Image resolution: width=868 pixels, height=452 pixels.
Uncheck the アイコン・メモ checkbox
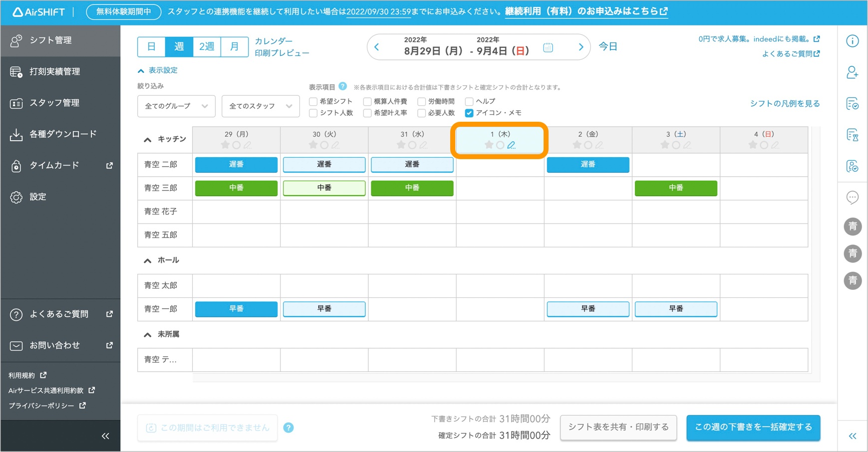(469, 113)
